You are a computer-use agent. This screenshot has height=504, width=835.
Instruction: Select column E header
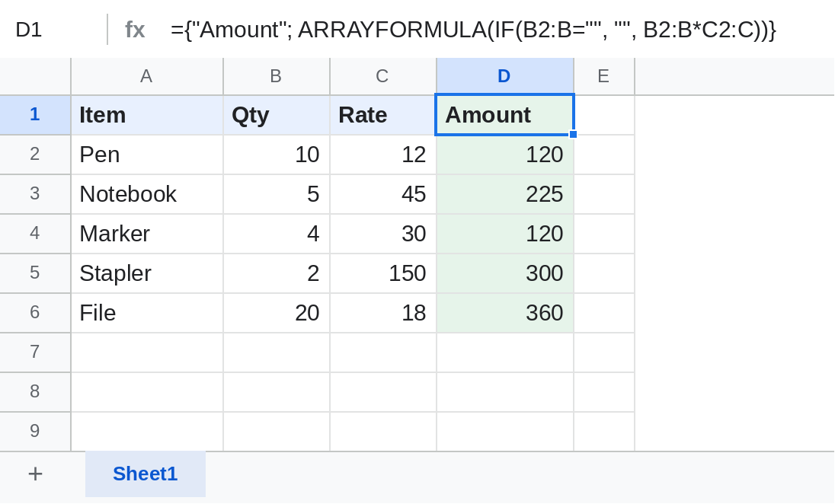click(604, 76)
